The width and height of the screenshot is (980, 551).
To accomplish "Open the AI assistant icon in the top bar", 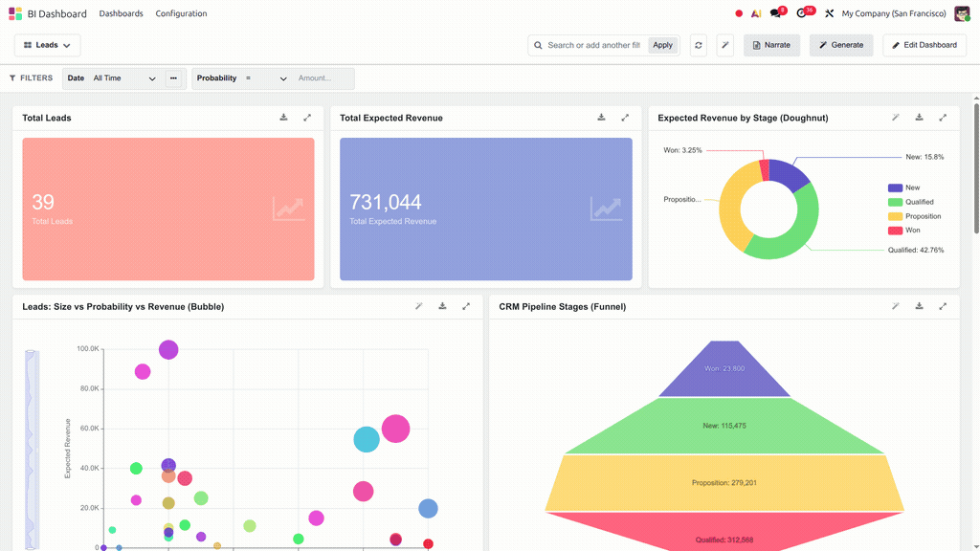I will (756, 13).
